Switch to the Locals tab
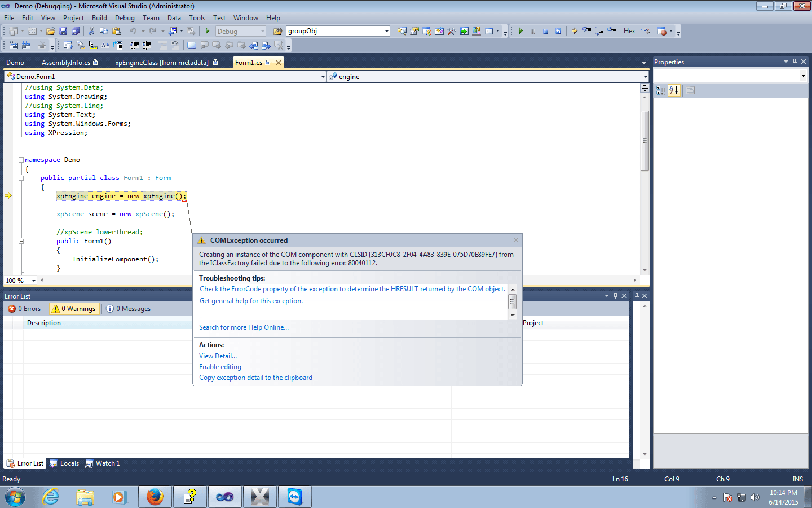The width and height of the screenshot is (812, 508). tap(64, 463)
